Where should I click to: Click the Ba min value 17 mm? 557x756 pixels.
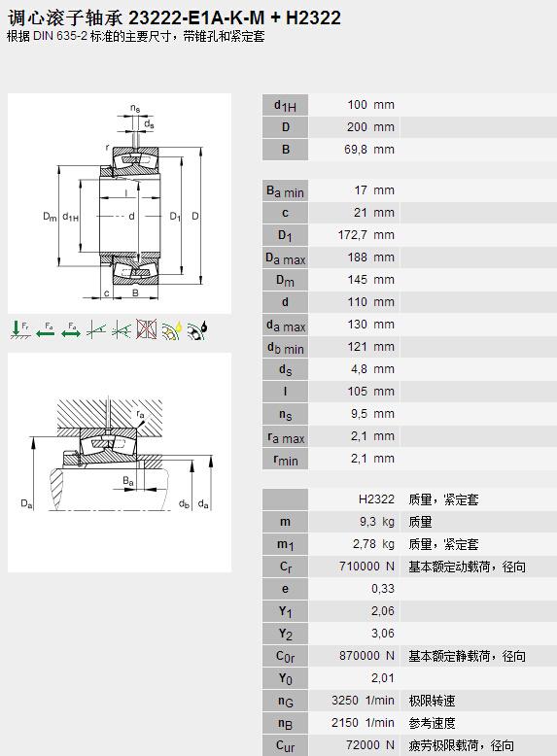[x=374, y=190]
